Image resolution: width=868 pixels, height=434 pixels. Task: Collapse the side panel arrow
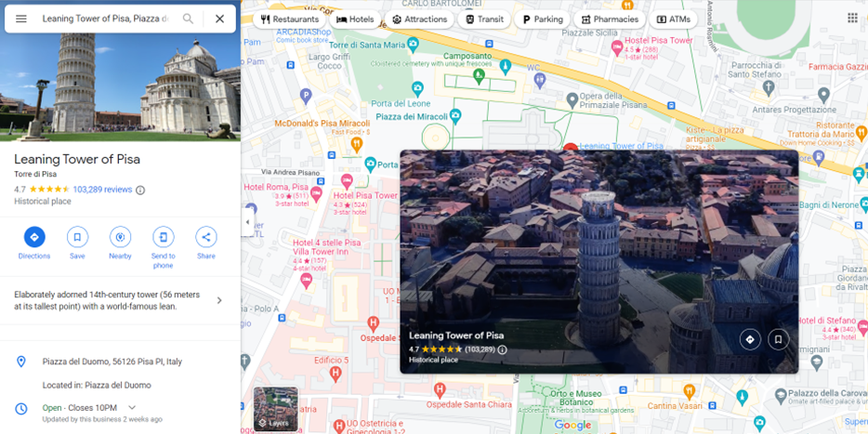point(247,222)
